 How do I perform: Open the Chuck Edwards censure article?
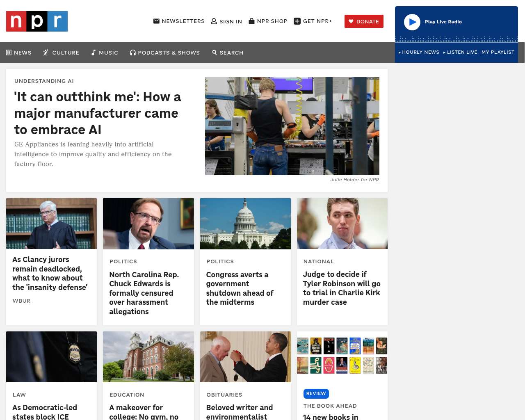tap(144, 293)
